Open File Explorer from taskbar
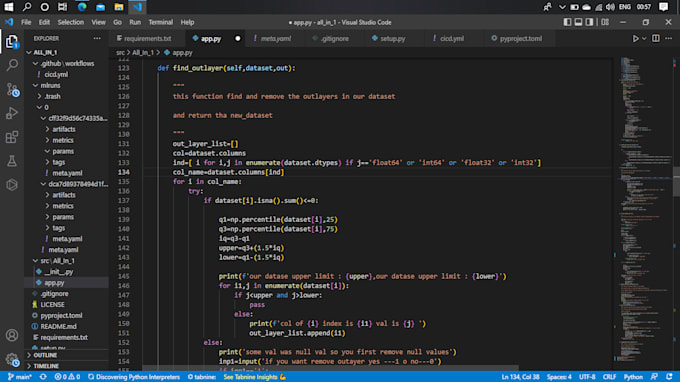Image resolution: width=680 pixels, height=382 pixels. (119, 7)
